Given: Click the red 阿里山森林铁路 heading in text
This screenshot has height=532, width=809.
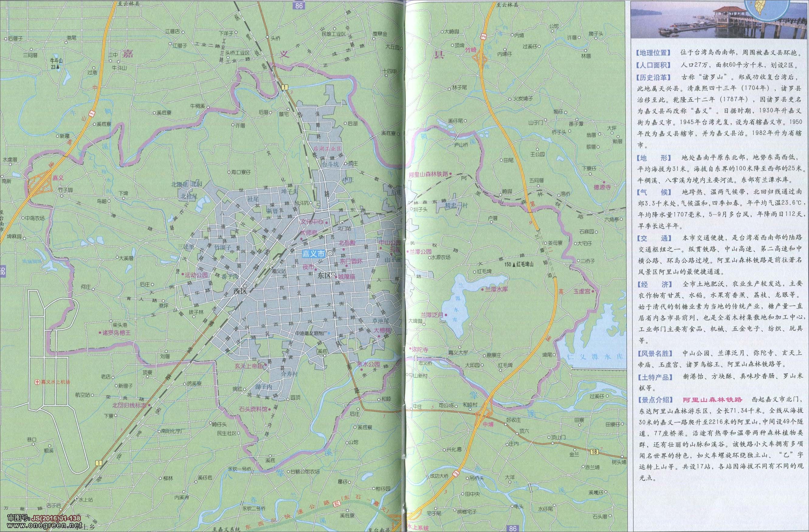Looking at the screenshot, I should tap(713, 400).
